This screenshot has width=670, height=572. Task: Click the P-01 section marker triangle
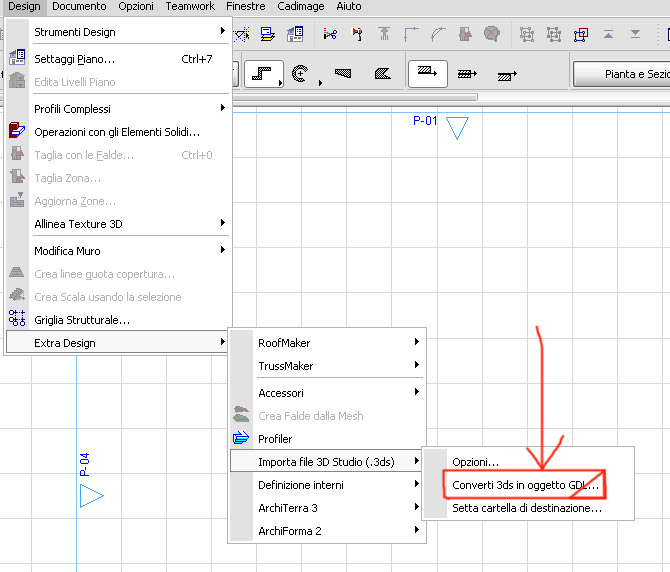tap(457, 128)
